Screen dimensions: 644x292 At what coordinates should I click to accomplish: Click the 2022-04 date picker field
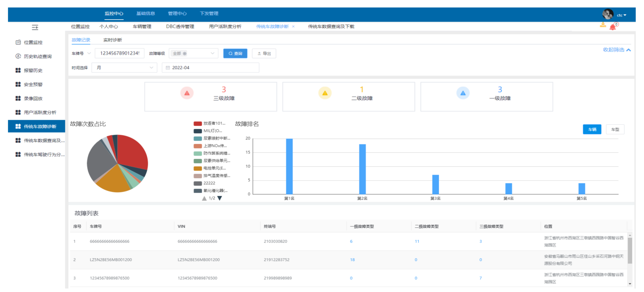coord(210,68)
